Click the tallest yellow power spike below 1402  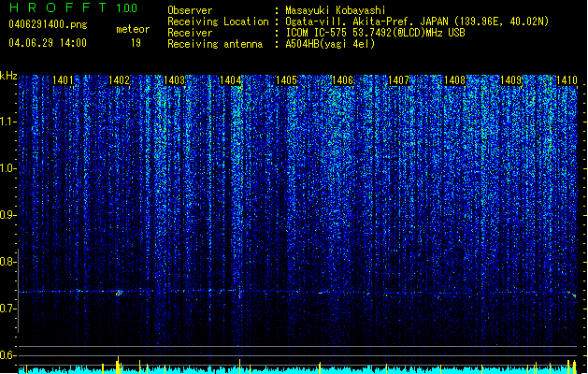(118, 365)
